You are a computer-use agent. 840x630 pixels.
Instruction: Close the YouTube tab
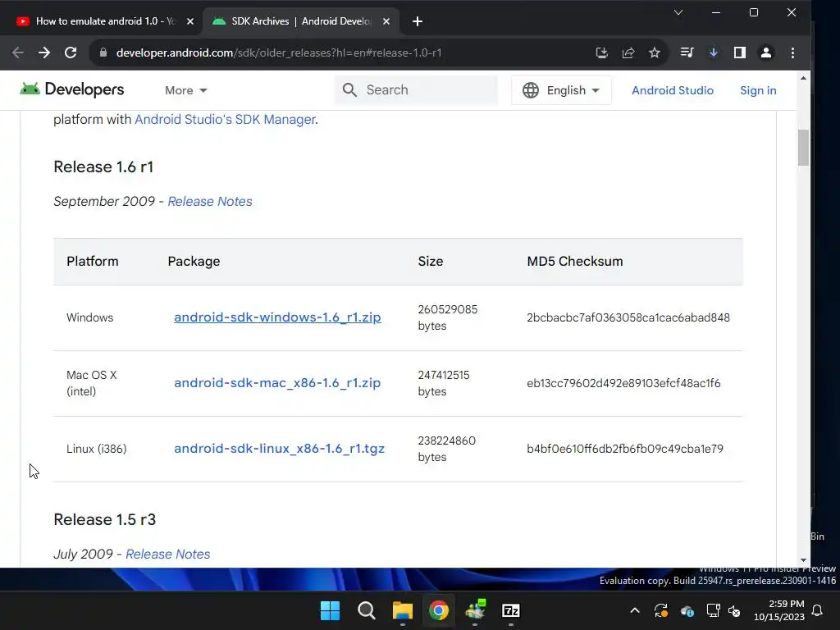pos(190,21)
